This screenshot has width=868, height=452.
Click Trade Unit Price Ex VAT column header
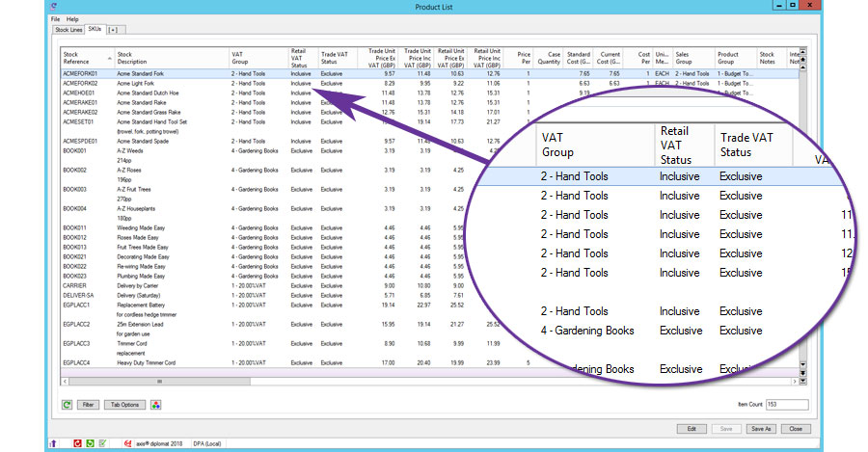pos(379,58)
